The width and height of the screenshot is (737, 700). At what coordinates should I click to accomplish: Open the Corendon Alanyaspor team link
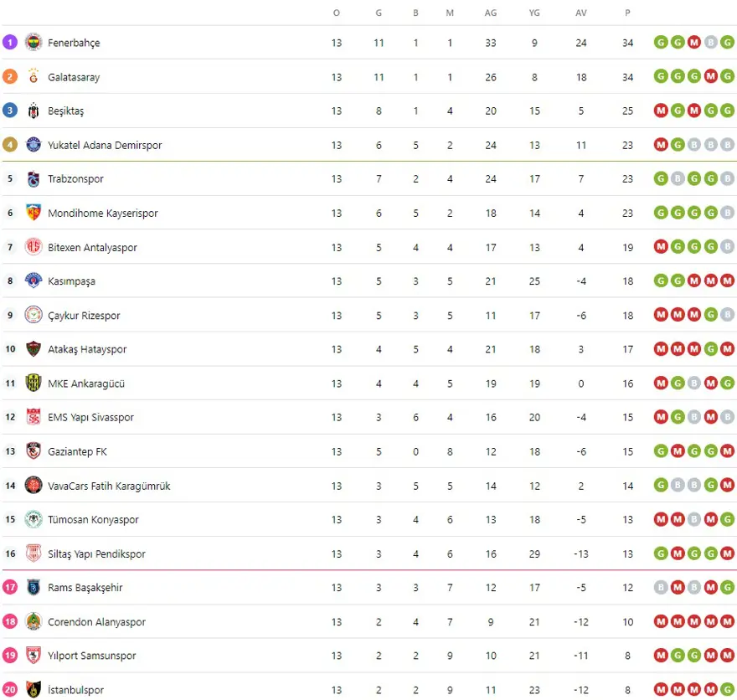[96, 622]
